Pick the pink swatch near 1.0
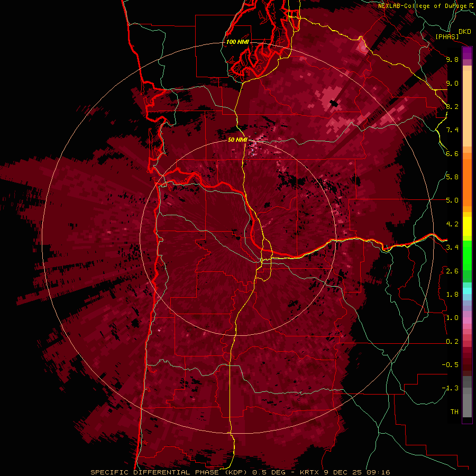 [x=467, y=321]
